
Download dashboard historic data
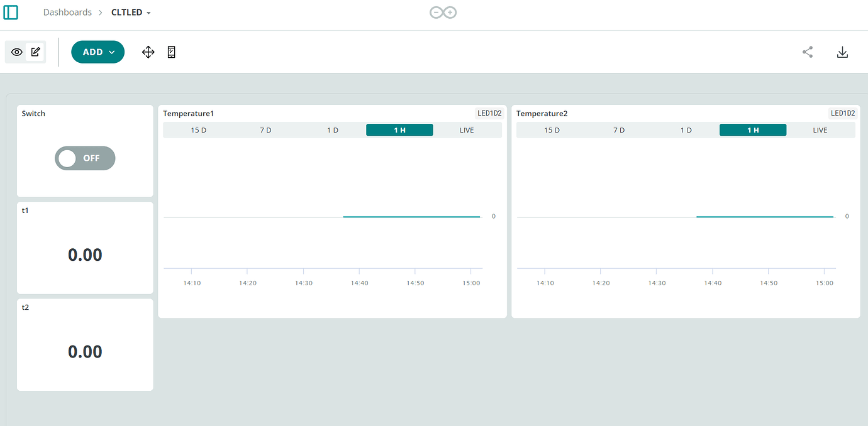(x=842, y=52)
